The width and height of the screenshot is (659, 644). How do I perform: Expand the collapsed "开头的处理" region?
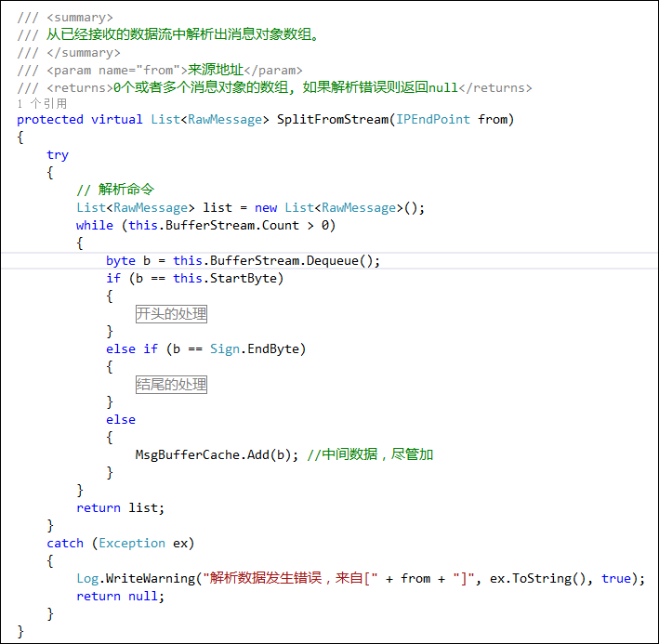click(x=171, y=314)
